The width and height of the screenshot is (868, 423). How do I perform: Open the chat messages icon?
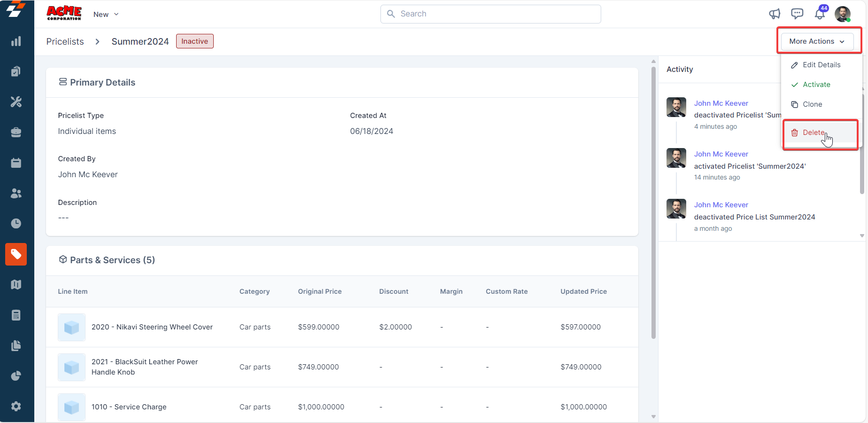point(797,14)
